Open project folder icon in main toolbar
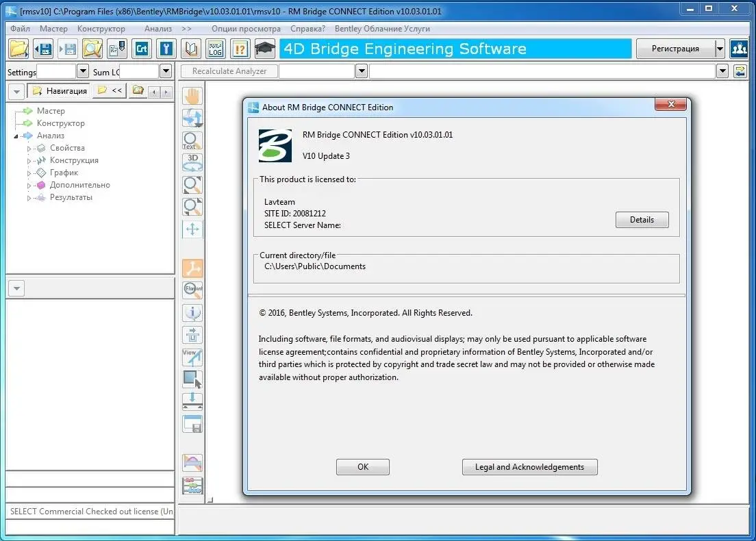Image resolution: width=756 pixels, height=541 pixels. click(18, 49)
